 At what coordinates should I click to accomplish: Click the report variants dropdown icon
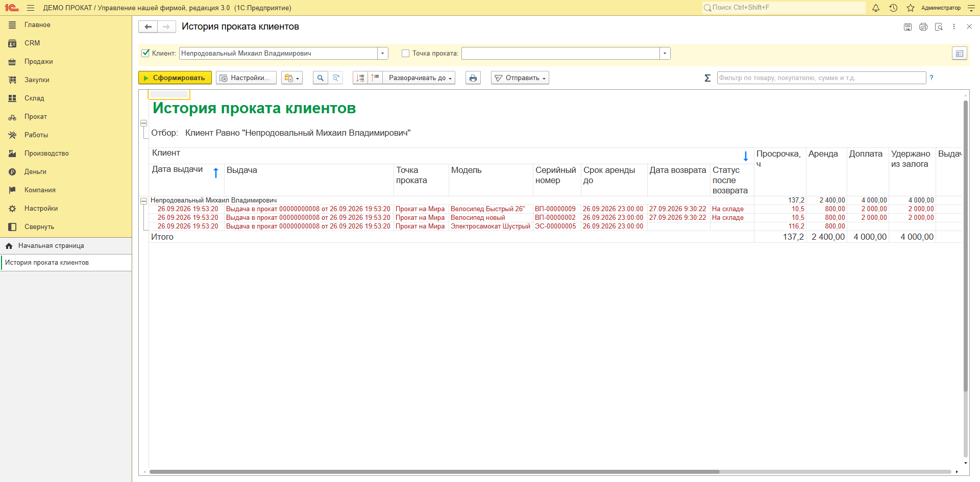tap(292, 78)
